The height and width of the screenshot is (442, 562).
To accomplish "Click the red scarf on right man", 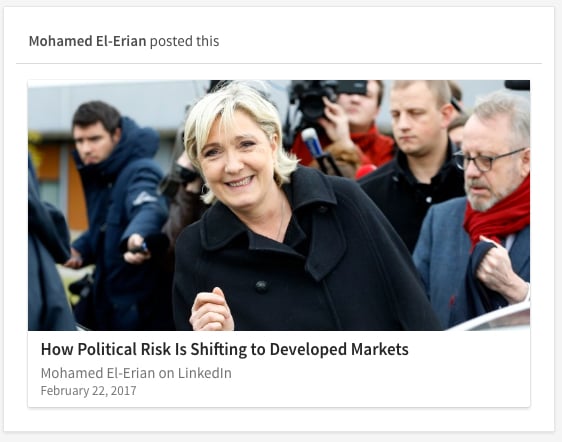I will (x=498, y=215).
